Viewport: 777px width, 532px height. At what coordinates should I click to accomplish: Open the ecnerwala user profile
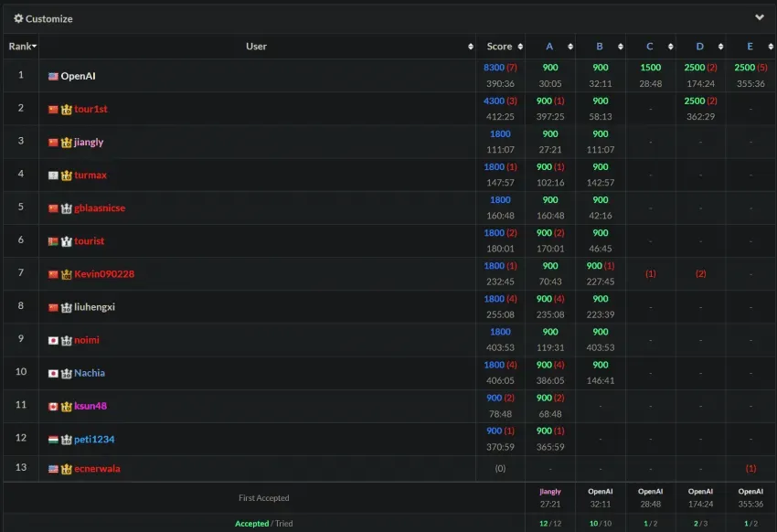click(x=97, y=469)
